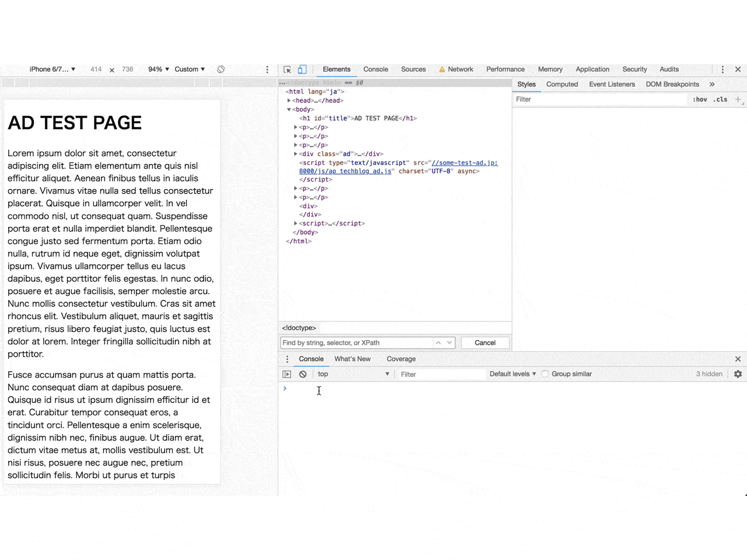Click the Cancel search button
This screenshot has width=747, height=560.
(x=484, y=343)
